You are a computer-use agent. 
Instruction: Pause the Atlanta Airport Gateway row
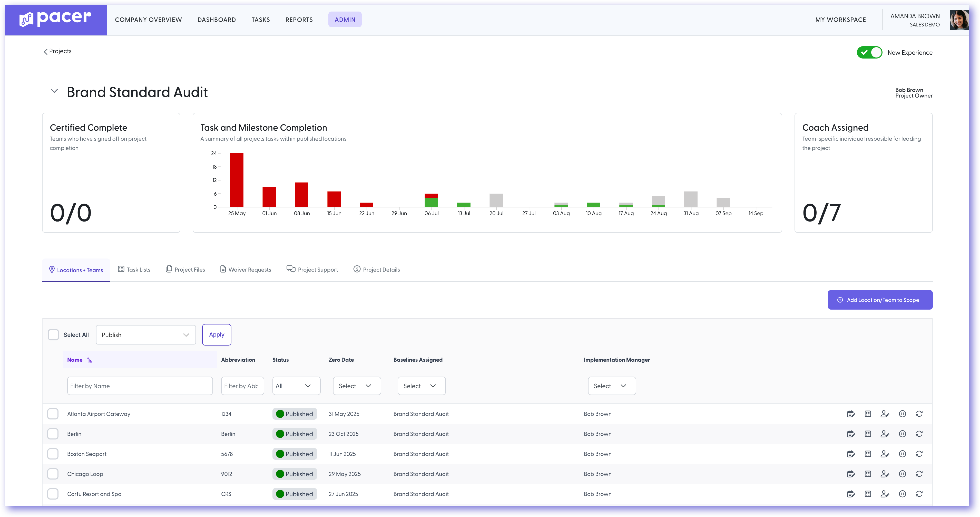(x=902, y=414)
